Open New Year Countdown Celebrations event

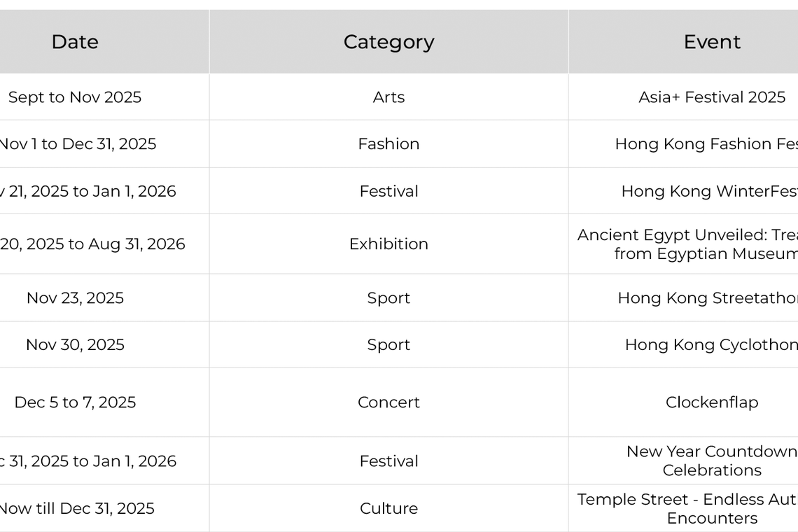coord(711,461)
